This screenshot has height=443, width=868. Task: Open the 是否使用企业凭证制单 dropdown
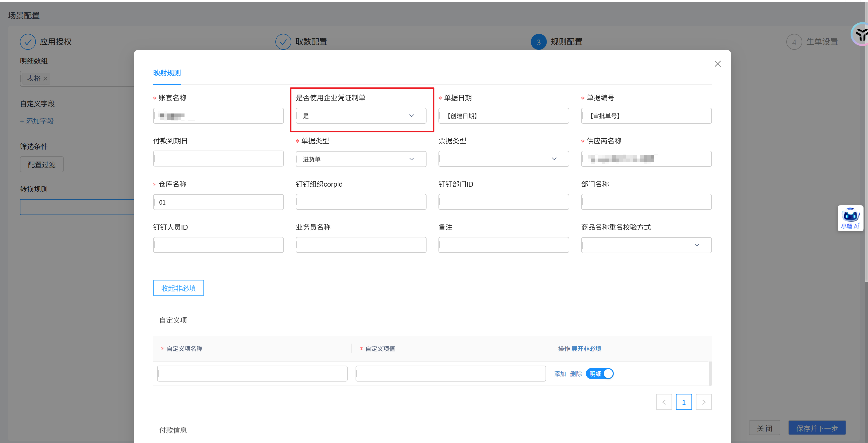(361, 116)
